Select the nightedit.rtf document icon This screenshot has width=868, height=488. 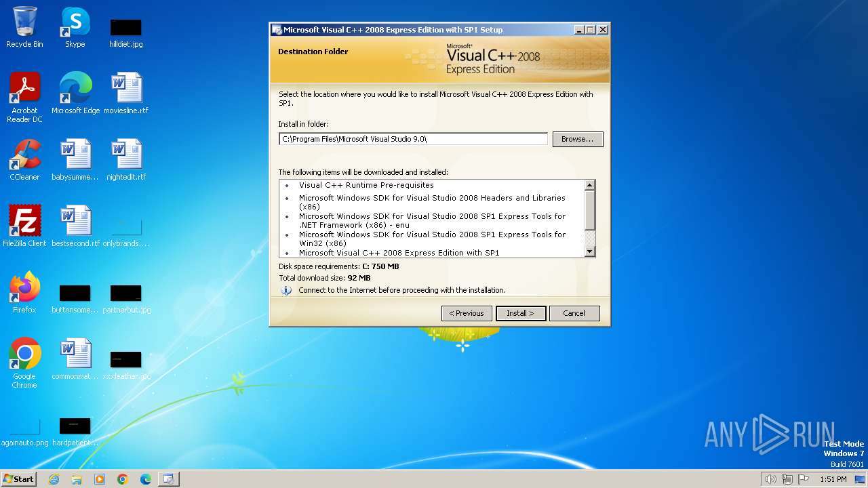[x=126, y=159]
